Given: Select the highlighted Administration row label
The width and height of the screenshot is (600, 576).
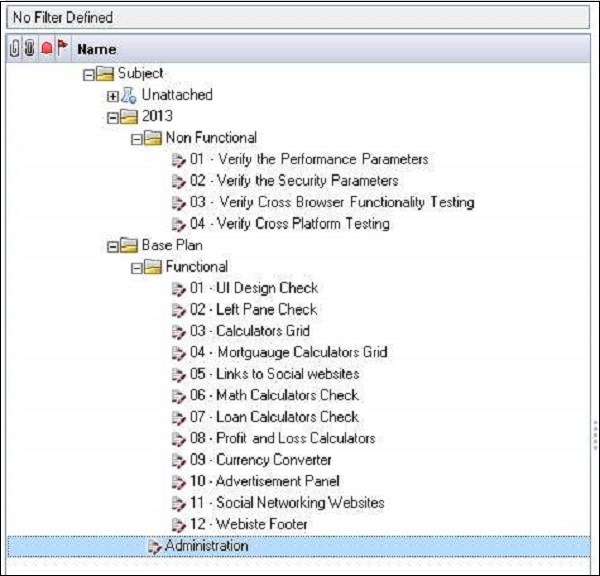Looking at the screenshot, I should pos(207,546).
